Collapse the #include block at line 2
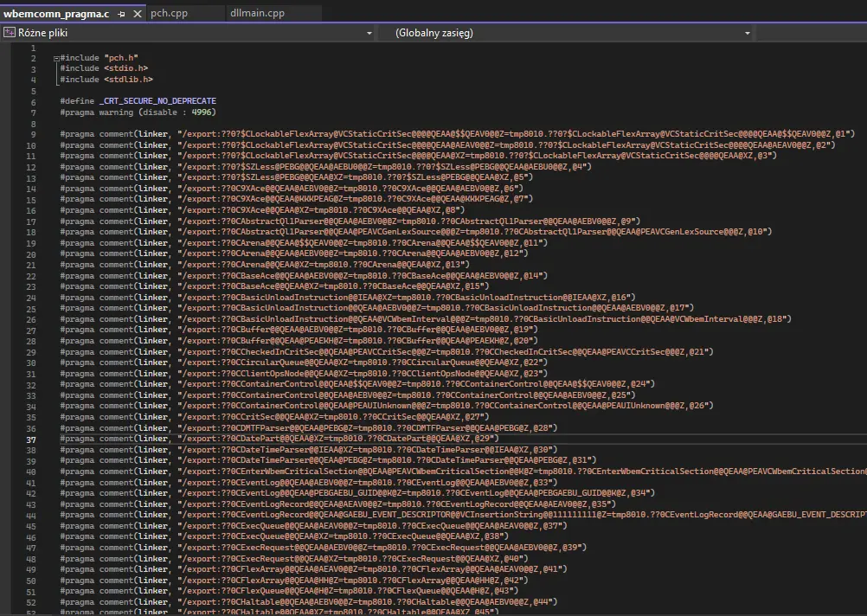Viewport: 867px width, 616px height. [58, 57]
